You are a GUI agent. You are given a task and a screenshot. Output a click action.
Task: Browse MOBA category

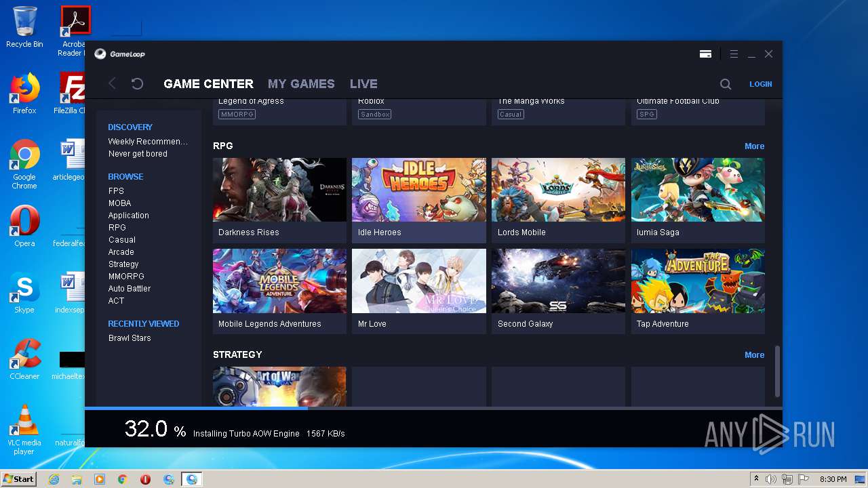pos(119,203)
